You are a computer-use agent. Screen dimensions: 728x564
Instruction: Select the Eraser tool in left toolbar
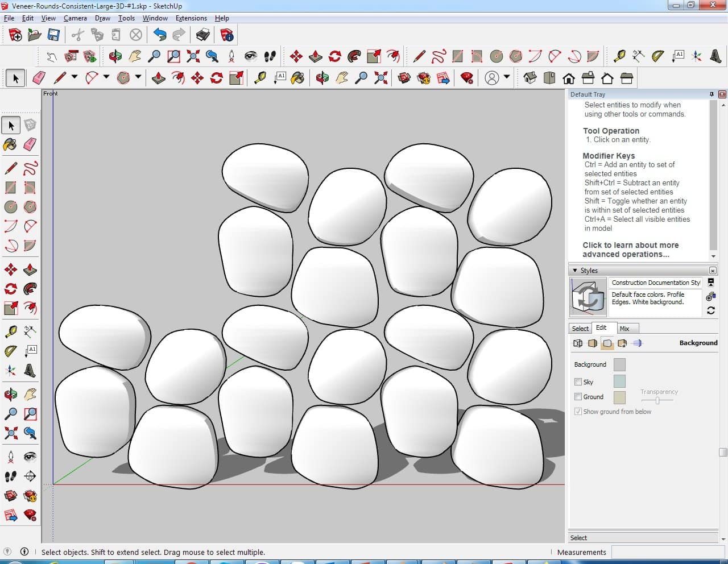(30, 144)
